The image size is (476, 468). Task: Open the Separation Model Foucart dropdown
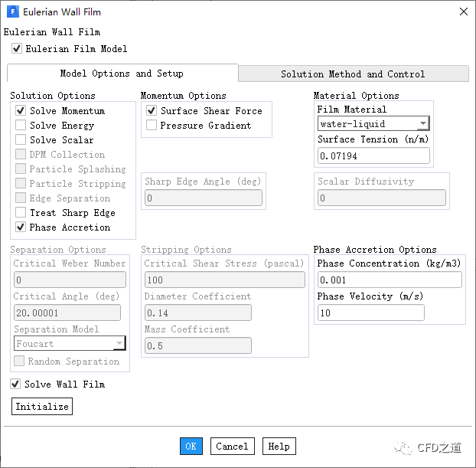(70, 343)
